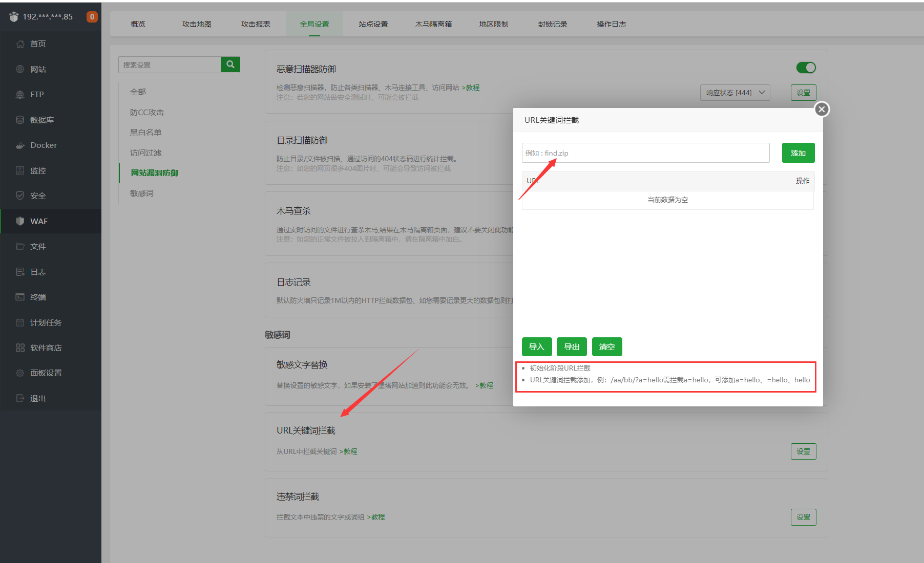Open the 网站 globe icon in sidebar
924x563 pixels.
tap(20, 69)
